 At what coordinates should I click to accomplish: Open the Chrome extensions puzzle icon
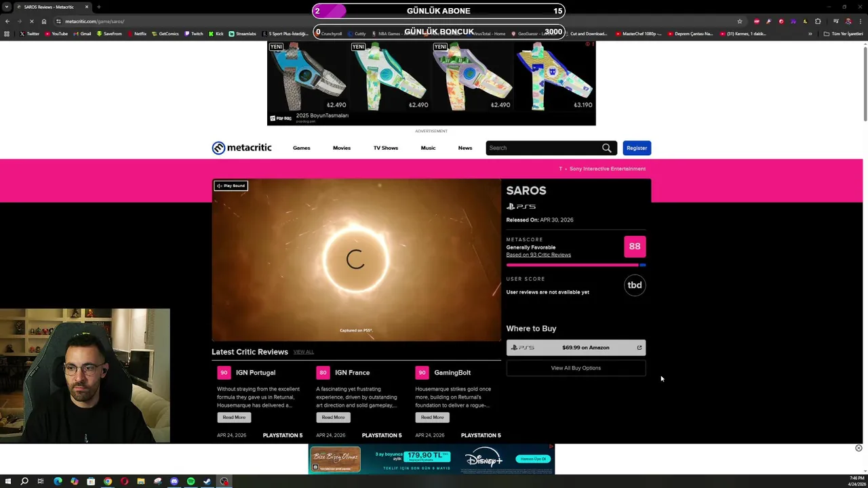click(818, 21)
